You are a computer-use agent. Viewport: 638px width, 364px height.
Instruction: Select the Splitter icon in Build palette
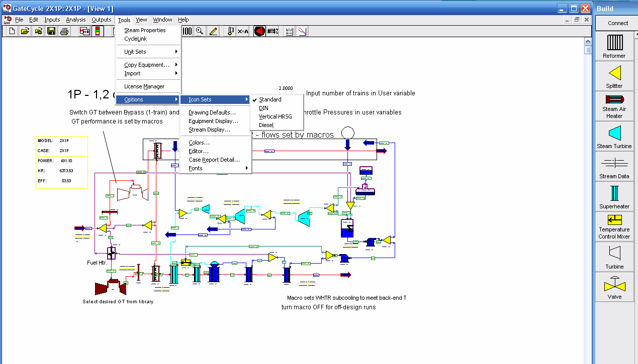pos(614,76)
